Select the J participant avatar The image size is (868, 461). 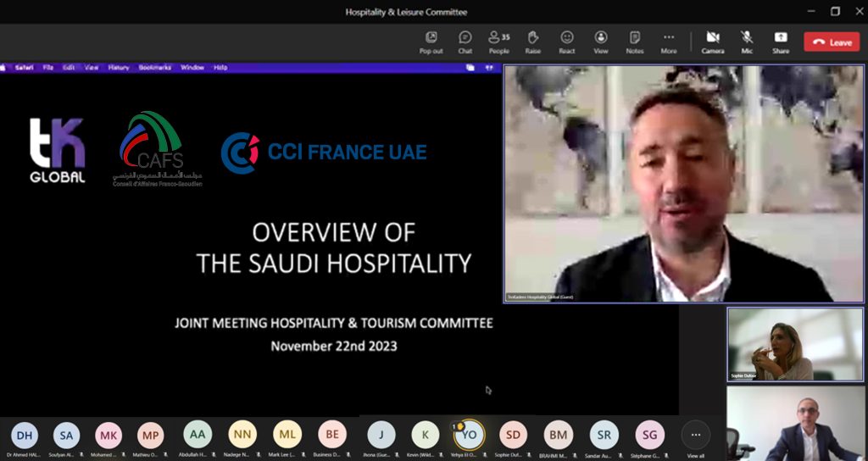point(381,435)
